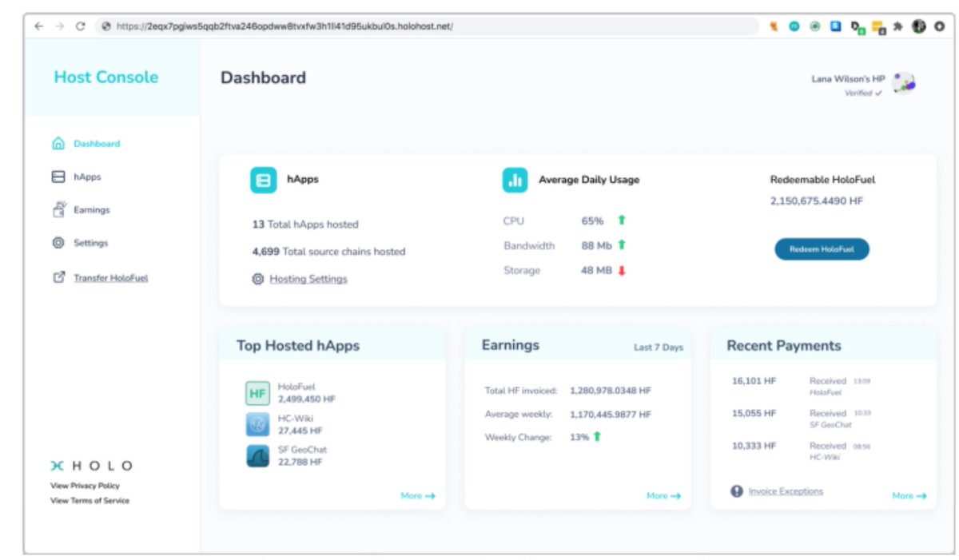The width and height of the screenshot is (959, 560).
Task: Click the 2,150,675.4490 HF balance
Action: pyautogui.click(x=817, y=201)
